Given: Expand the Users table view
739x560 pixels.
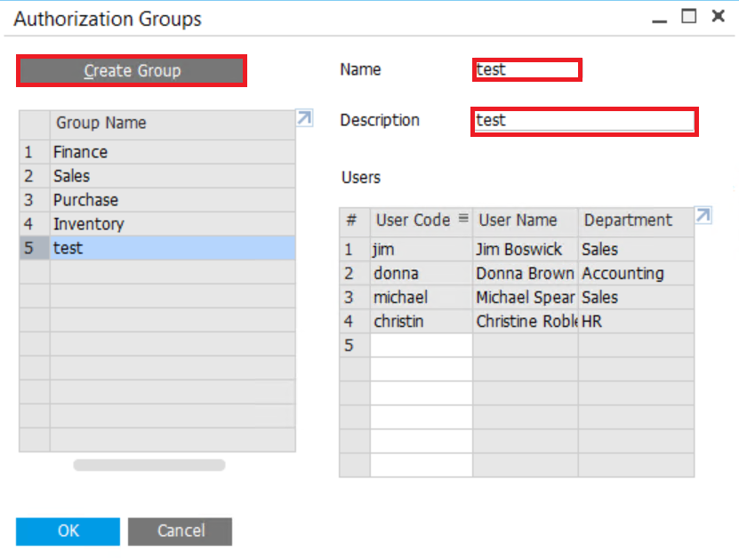Looking at the screenshot, I should pos(703,216).
